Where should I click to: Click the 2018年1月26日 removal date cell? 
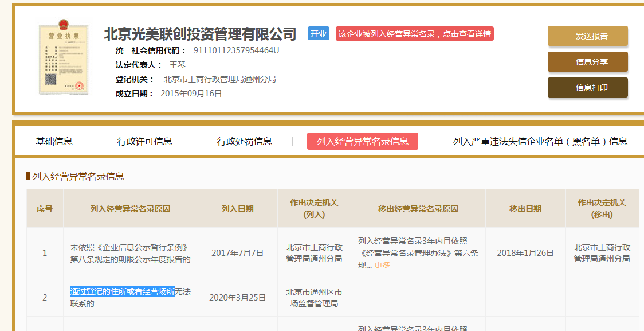(525, 252)
